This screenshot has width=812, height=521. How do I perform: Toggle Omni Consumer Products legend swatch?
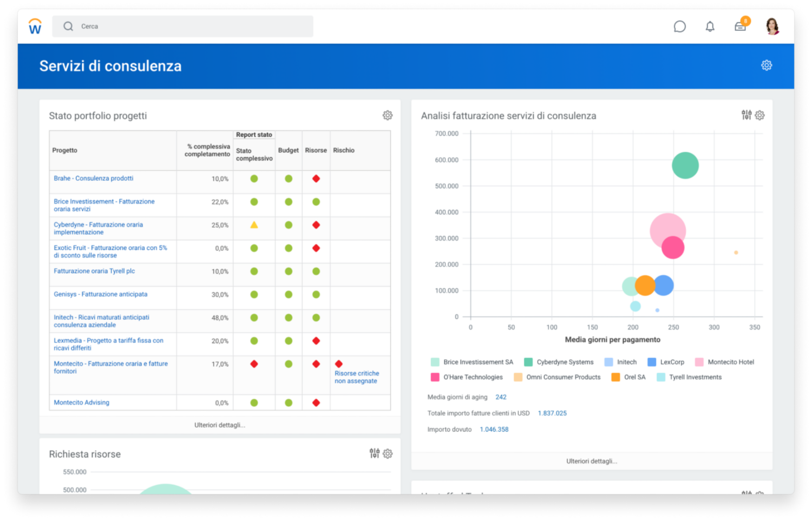[518, 377]
